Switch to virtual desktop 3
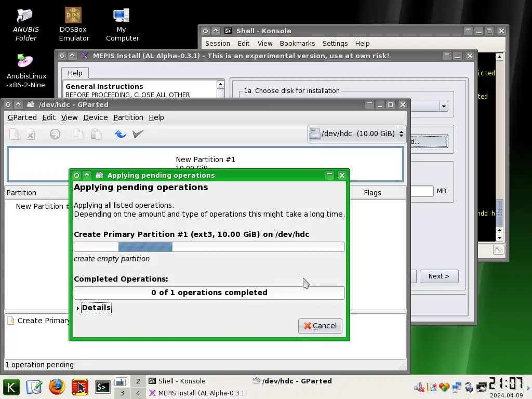 (x=122, y=393)
